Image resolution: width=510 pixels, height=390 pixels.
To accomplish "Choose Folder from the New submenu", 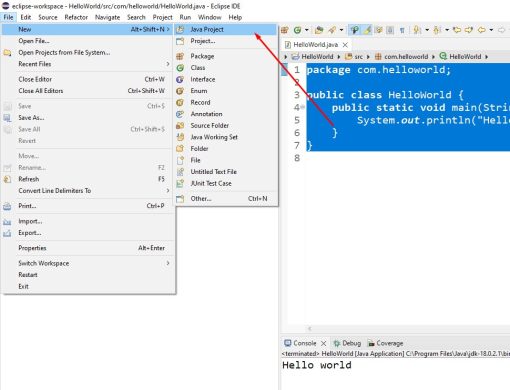I will pos(226,149).
